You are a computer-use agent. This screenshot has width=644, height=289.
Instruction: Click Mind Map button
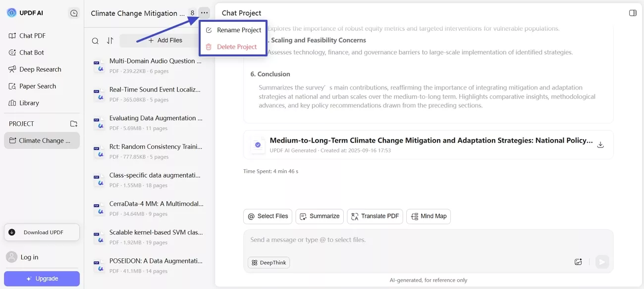429,216
